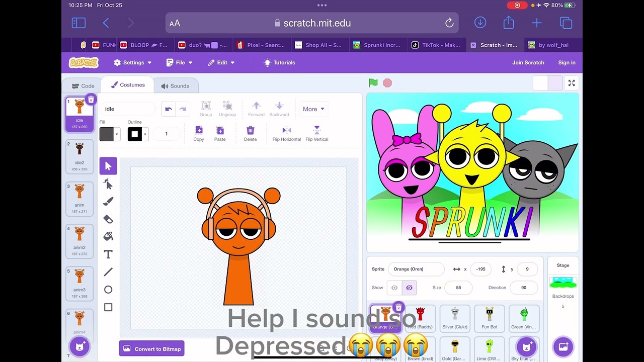Image resolution: width=644 pixels, height=362 pixels.
Task: Reload the page in Safari
Action: (449, 23)
